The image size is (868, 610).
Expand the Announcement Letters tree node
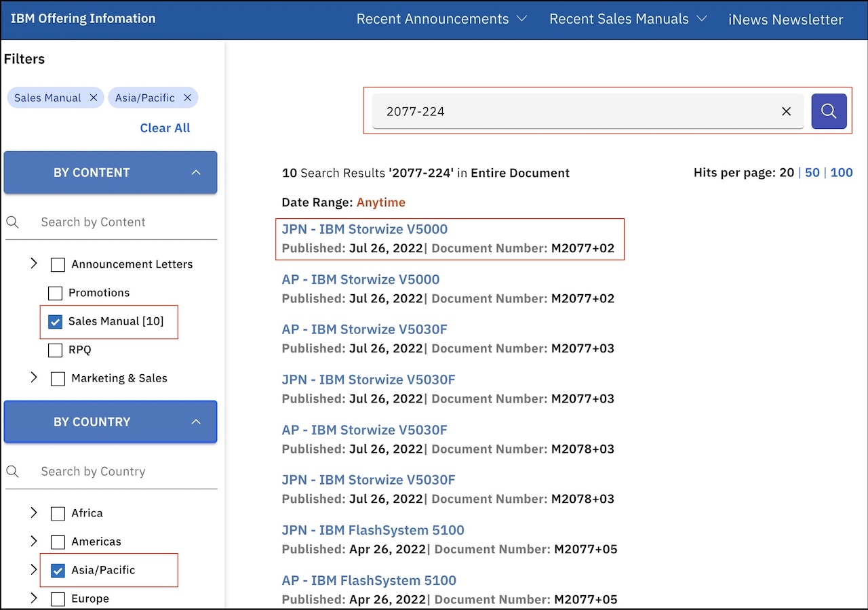tap(34, 263)
